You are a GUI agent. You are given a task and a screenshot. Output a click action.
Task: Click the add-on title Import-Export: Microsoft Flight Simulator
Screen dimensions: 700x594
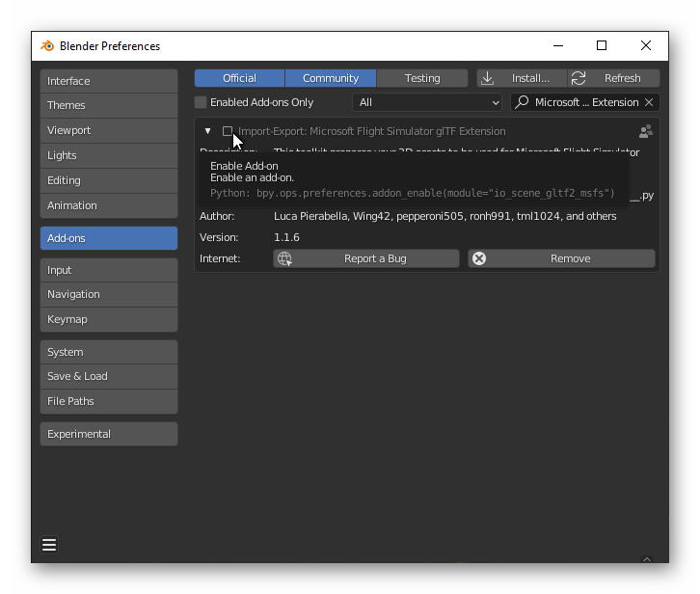coord(372,131)
